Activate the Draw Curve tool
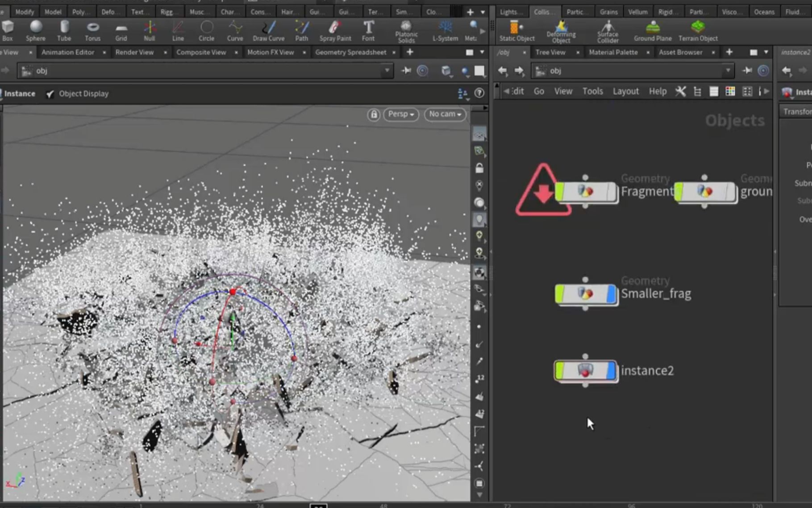The image size is (812, 508). (268, 30)
